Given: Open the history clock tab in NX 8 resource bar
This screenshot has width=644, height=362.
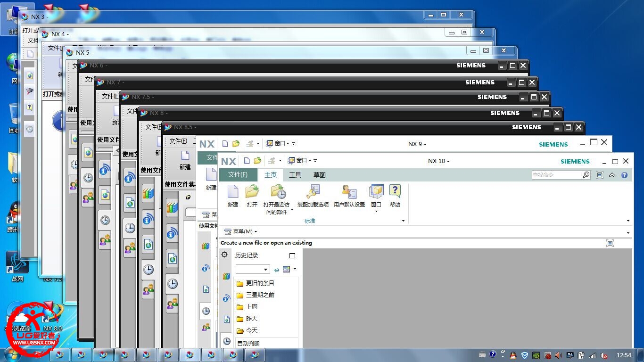Looking at the screenshot, I should pos(148,269).
